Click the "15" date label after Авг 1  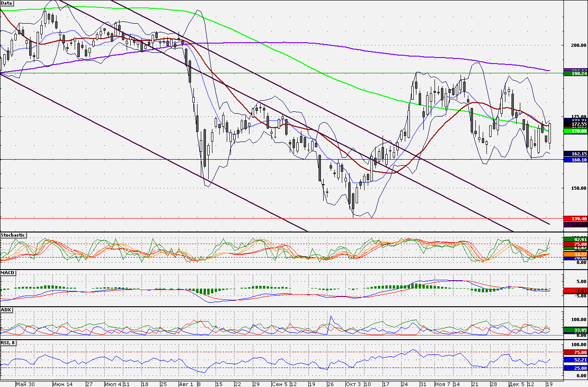pyautogui.click(x=219, y=384)
